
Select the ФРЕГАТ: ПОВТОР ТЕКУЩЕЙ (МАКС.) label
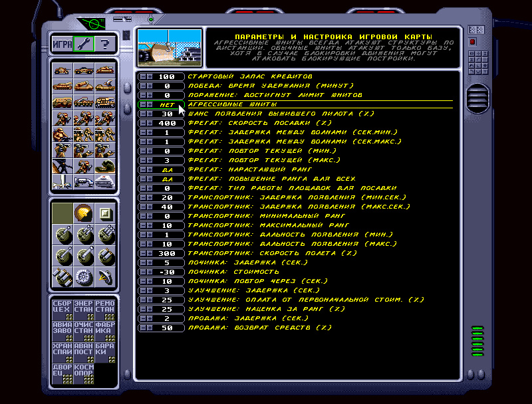tap(264, 160)
